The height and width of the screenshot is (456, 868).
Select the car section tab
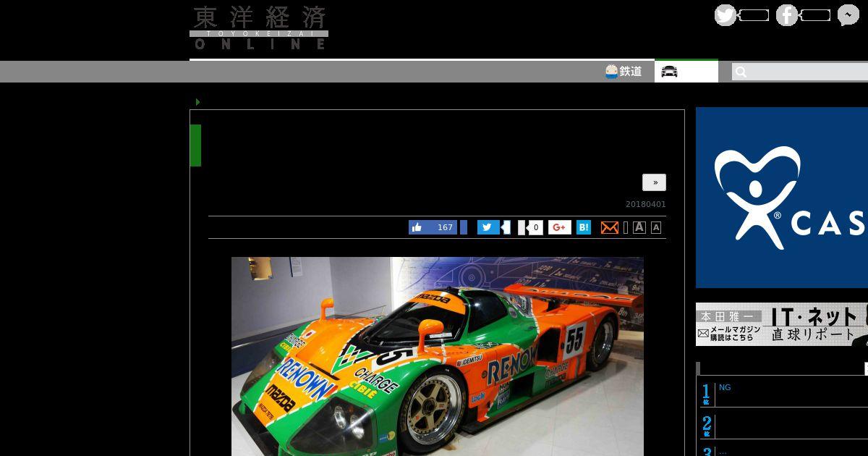pyautogui.click(x=686, y=71)
